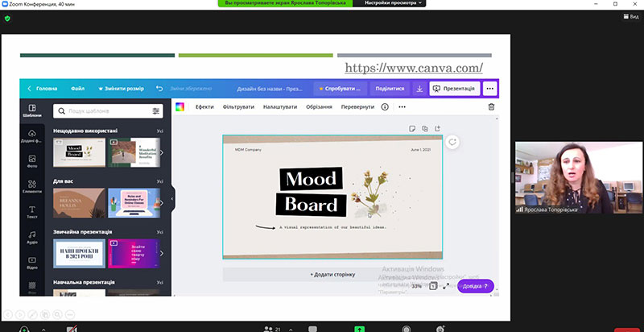Expand the caret next to participants
The width and height of the screenshot is (644, 332).
pos(291,329)
